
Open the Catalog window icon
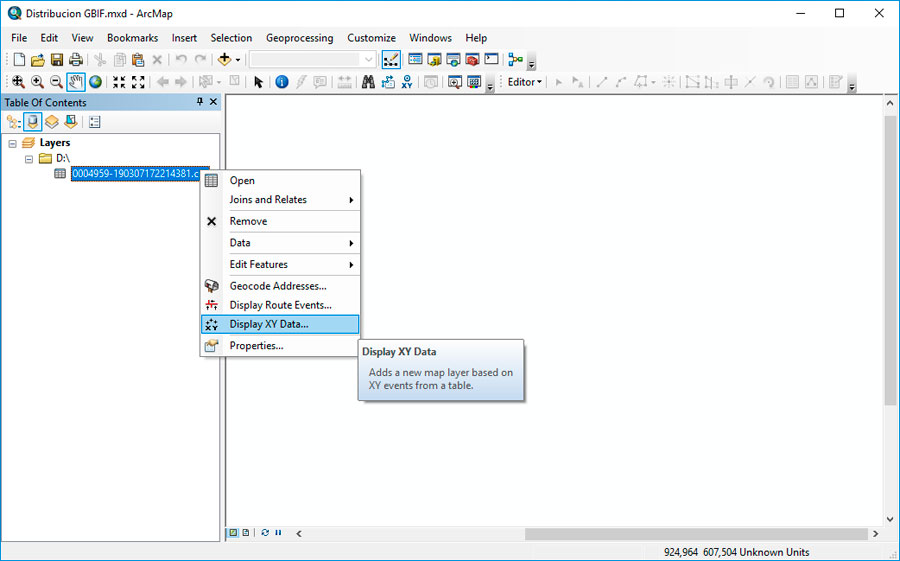click(x=434, y=60)
